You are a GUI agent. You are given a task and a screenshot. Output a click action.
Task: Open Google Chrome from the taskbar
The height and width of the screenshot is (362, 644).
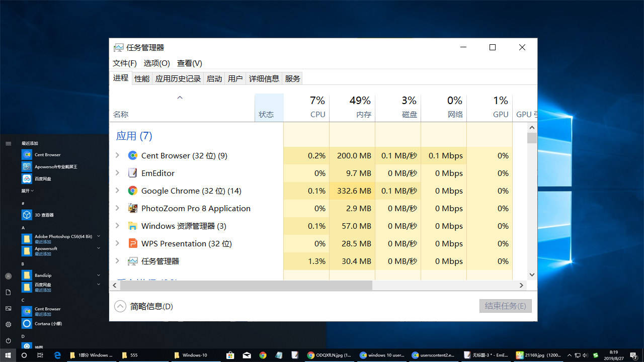coord(263,355)
